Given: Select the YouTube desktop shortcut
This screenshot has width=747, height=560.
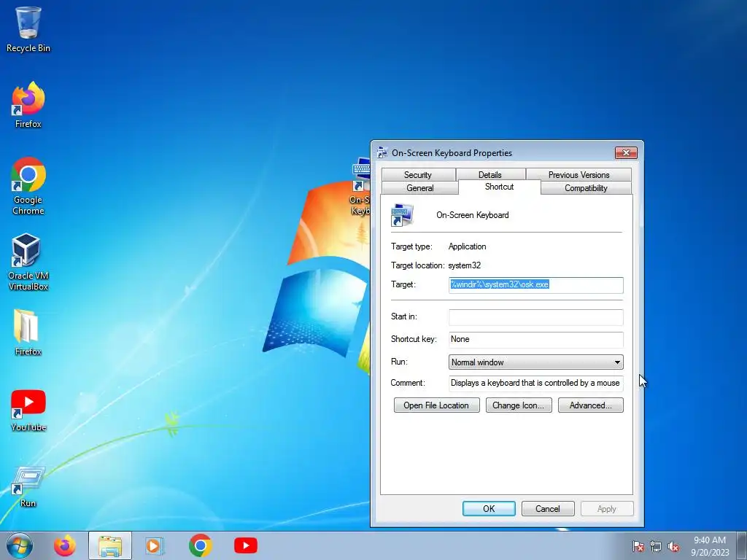Looking at the screenshot, I should [x=28, y=410].
